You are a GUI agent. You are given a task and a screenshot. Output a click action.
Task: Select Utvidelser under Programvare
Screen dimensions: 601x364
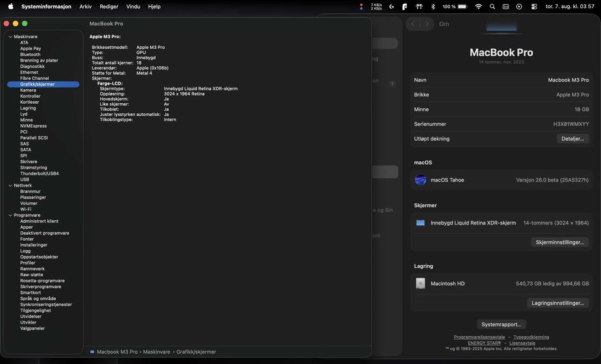31,316
